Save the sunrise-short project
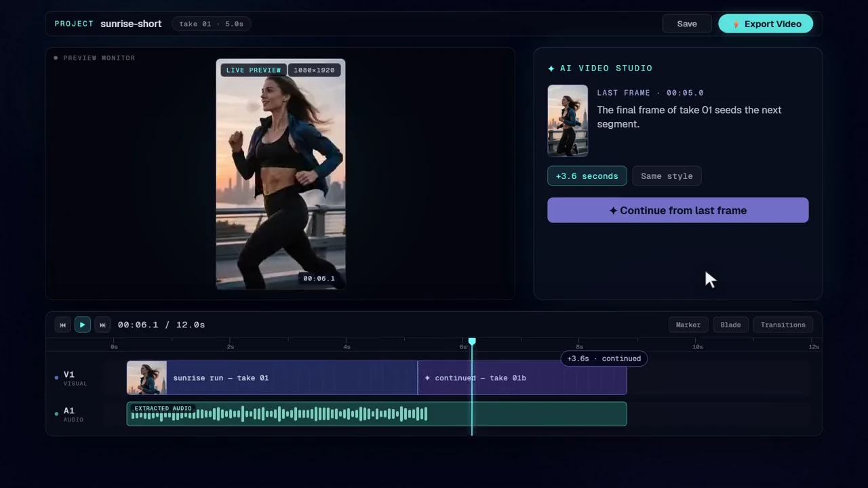 (x=687, y=24)
